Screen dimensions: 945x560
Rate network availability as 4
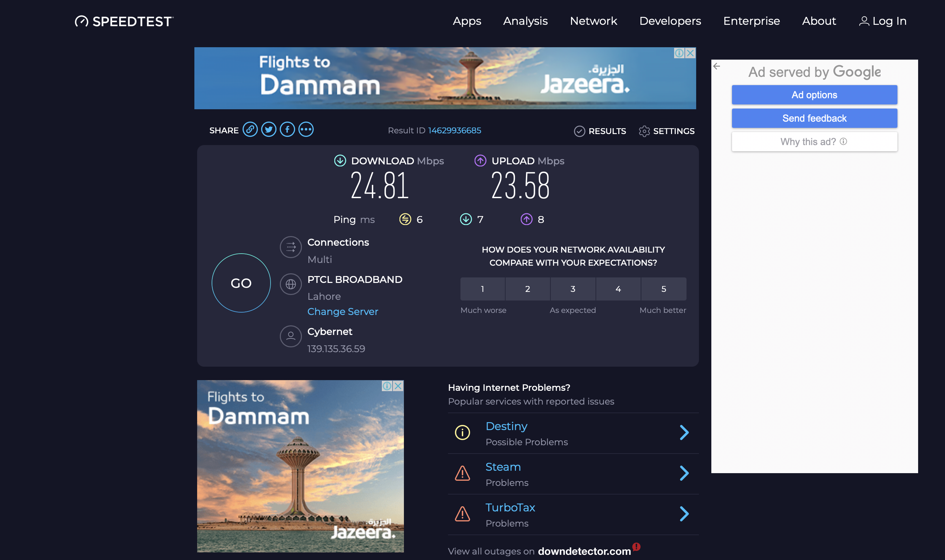618,289
